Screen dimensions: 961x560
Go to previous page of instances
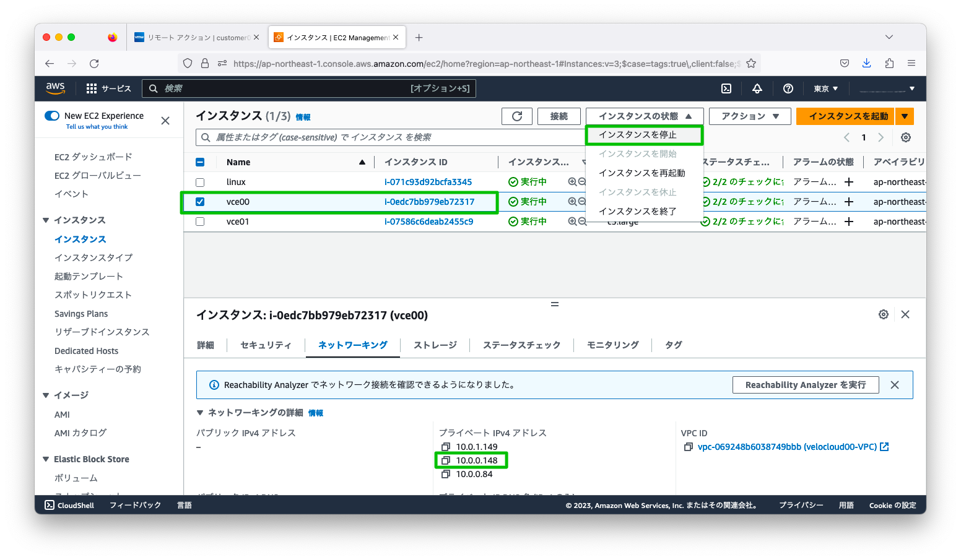tap(846, 137)
